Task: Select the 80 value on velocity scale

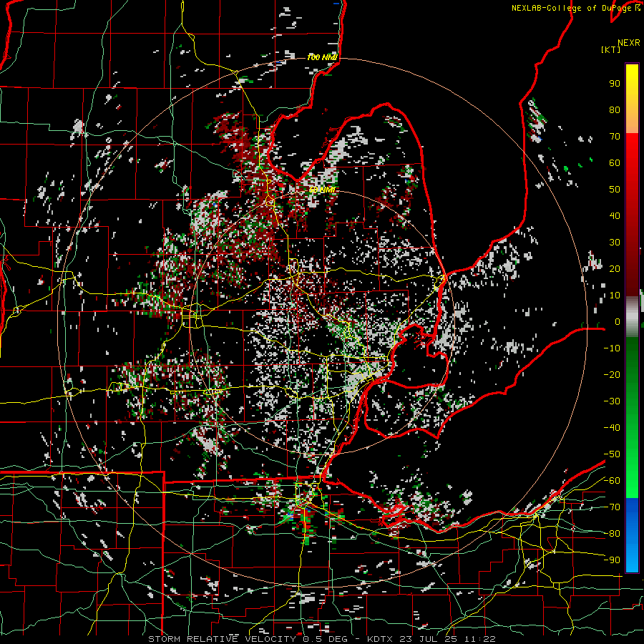Action: (615, 110)
